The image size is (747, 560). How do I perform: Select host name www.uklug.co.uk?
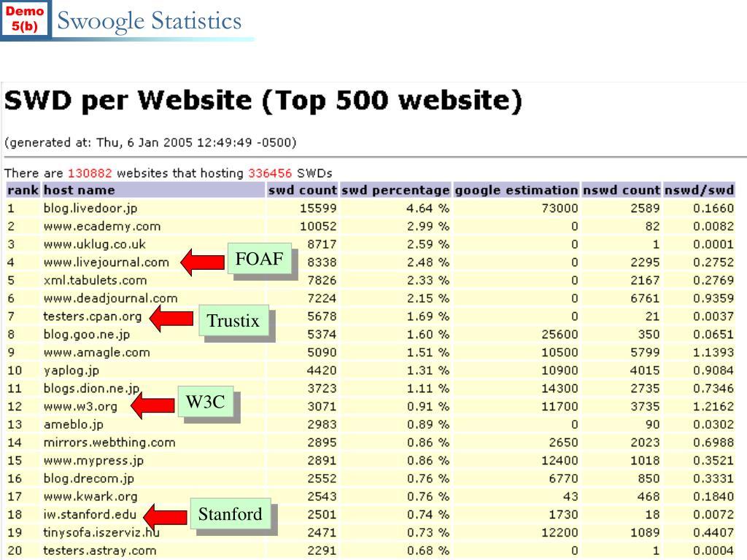[94, 244]
